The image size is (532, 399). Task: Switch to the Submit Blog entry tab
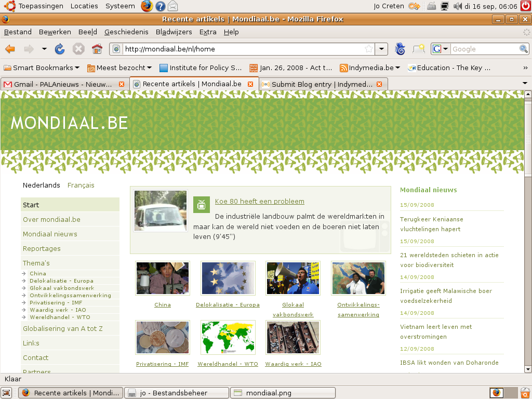(x=322, y=84)
